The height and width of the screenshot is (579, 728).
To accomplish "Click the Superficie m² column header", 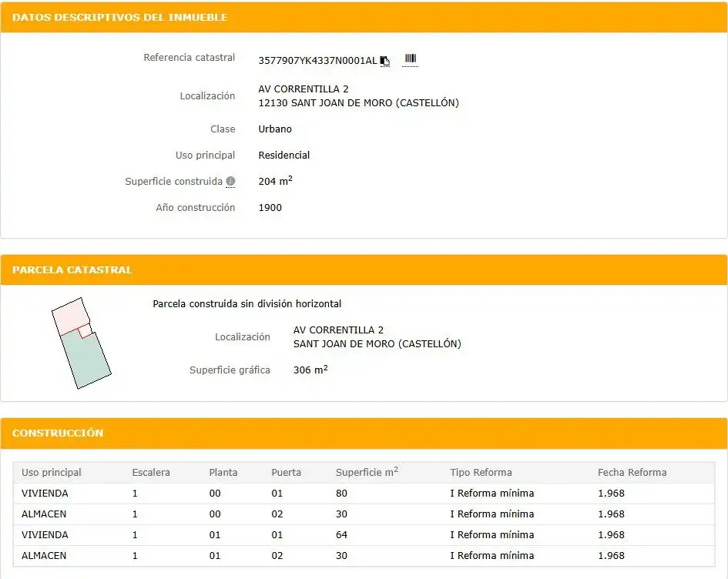I will point(367,472).
